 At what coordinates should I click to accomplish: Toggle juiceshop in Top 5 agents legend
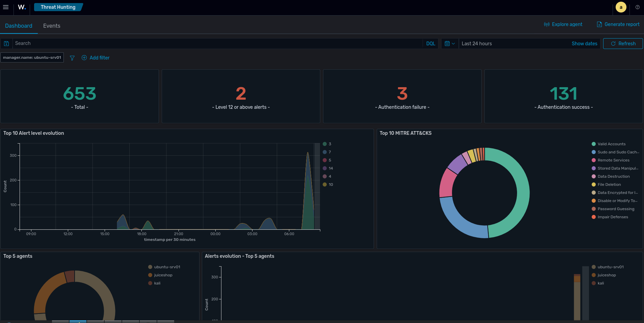160,275
